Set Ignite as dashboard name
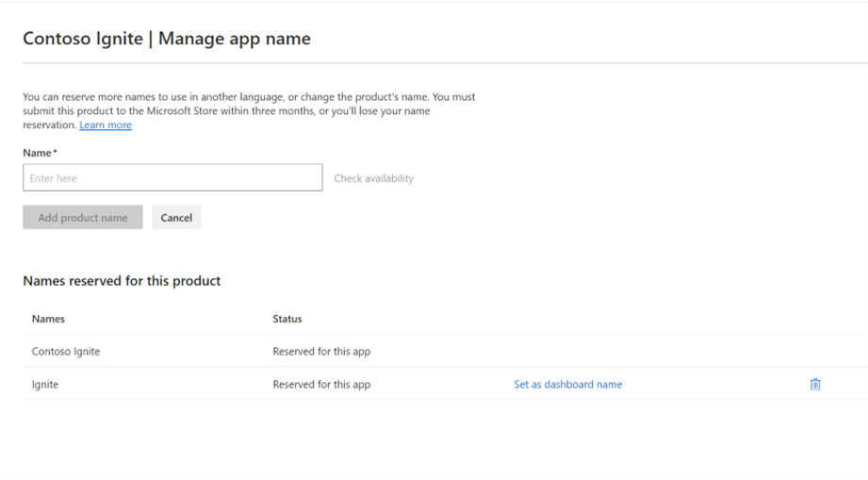This screenshot has width=868, height=480. [567, 384]
